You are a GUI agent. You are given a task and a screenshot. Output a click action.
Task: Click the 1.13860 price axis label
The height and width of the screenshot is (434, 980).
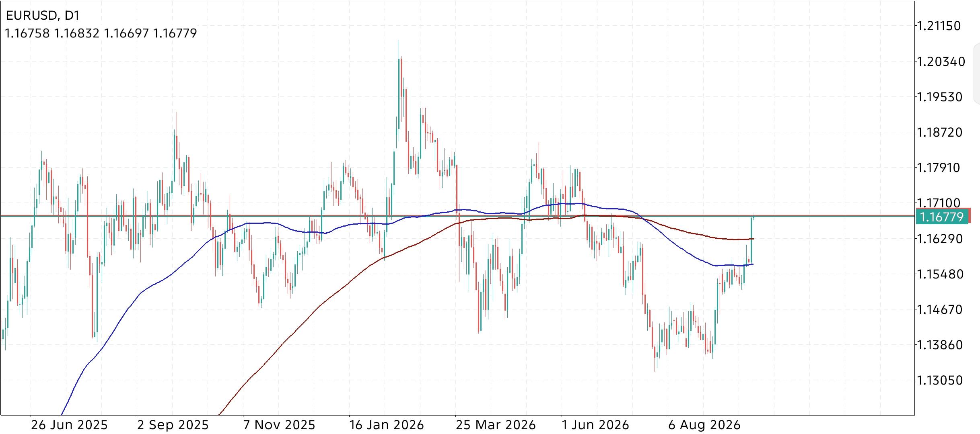[x=940, y=345]
